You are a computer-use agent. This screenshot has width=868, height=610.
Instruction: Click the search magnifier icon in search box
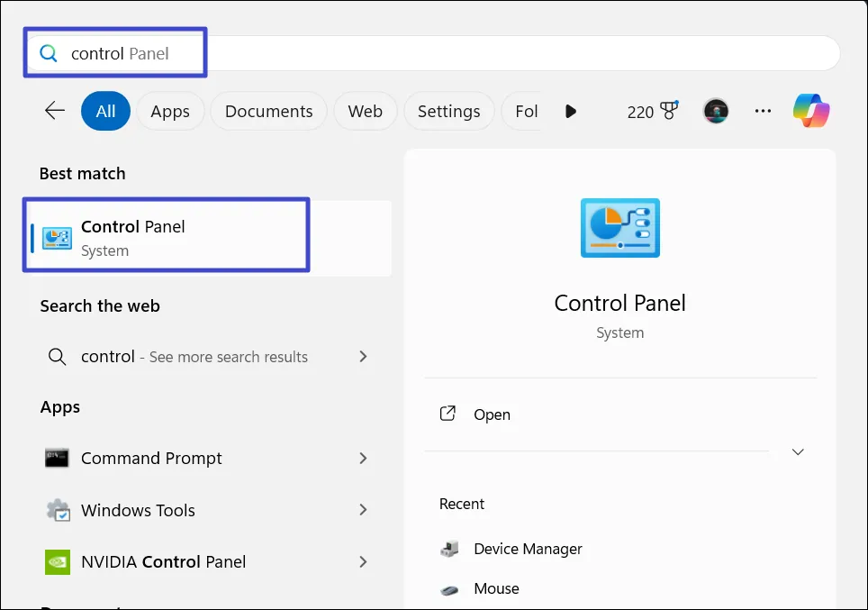pos(49,54)
